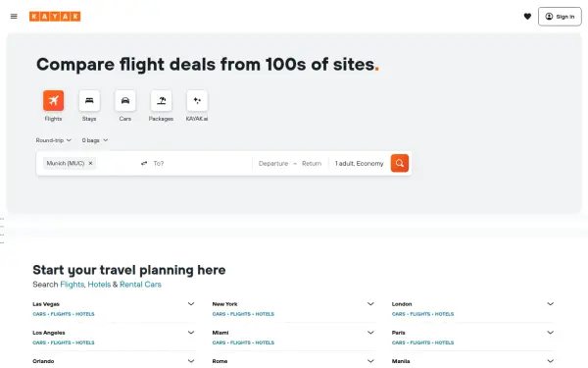The height and width of the screenshot is (368, 588).
Task: Click the Los Angeles city name
Action: point(49,333)
